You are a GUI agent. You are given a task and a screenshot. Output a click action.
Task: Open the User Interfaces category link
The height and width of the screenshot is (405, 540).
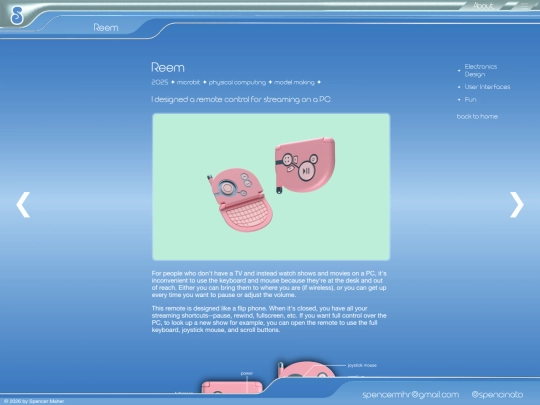coord(487,87)
